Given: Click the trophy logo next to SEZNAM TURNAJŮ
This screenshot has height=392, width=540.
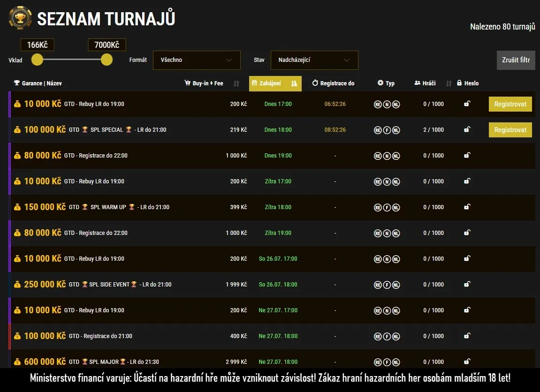Looking at the screenshot, I should pos(20,18).
